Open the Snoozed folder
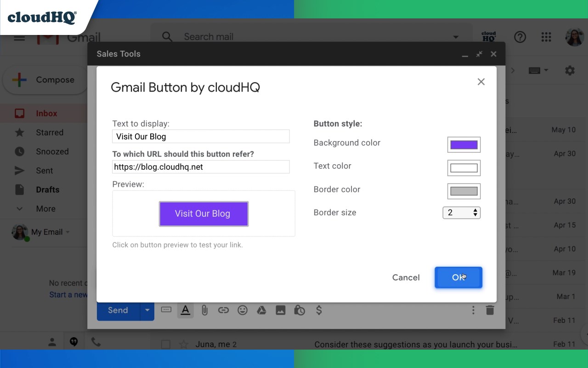588x368 pixels. click(x=52, y=151)
